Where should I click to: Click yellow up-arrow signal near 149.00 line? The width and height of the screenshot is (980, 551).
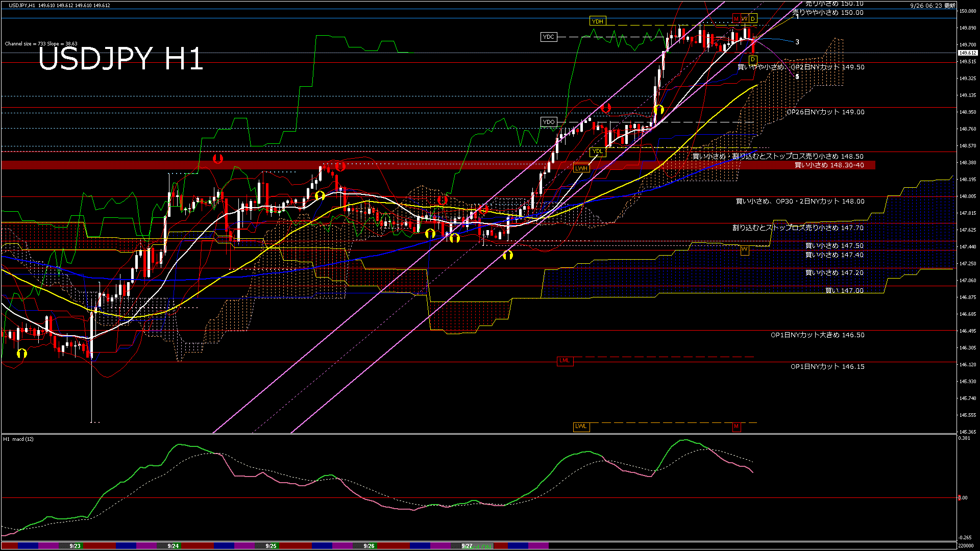658,110
